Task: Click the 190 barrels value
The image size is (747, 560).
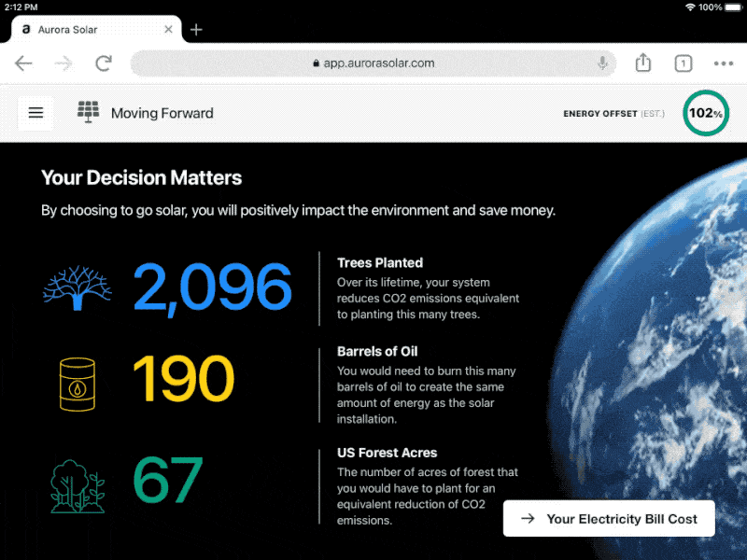Action: [x=184, y=378]
